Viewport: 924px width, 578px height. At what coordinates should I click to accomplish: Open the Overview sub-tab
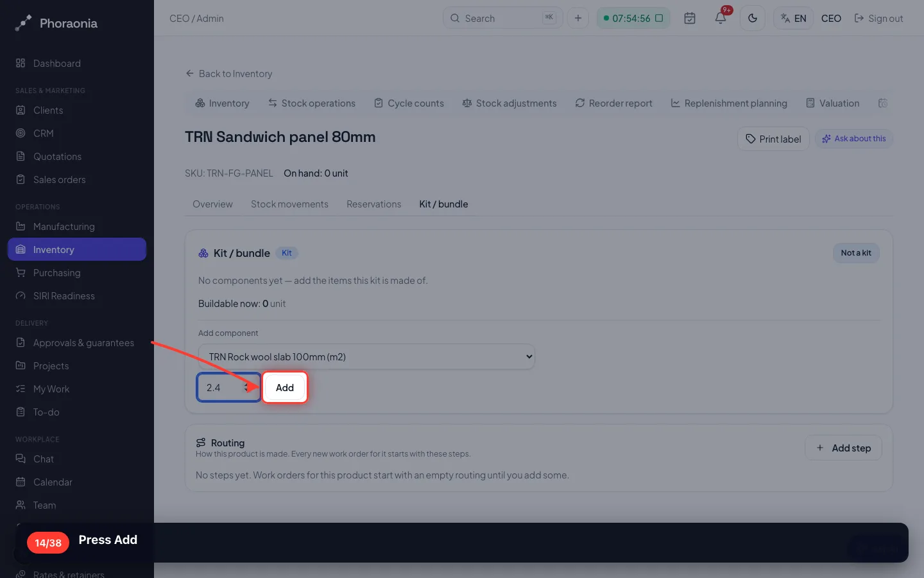click(212, 204)
